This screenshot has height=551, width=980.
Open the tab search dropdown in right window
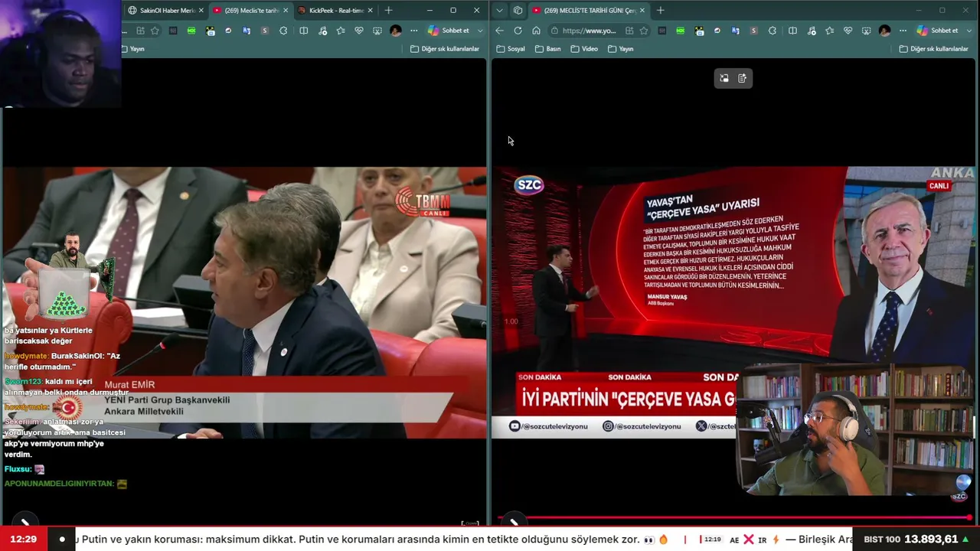point(499,11)
